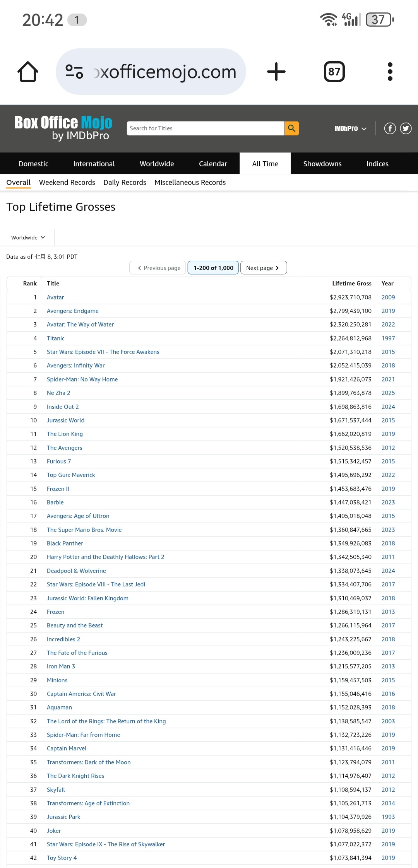Tap the site settings icon in address bar
Screen dimensions: 418x868
(x=74, y=72)
